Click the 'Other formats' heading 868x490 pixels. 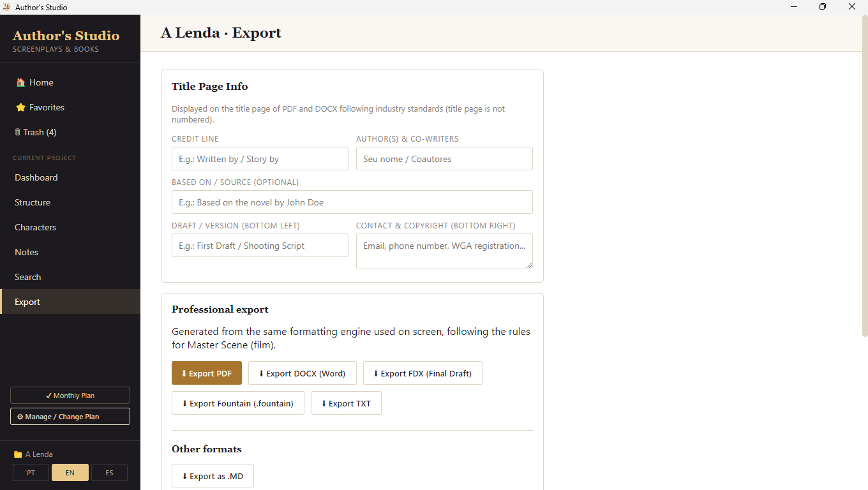coord(207,449)
